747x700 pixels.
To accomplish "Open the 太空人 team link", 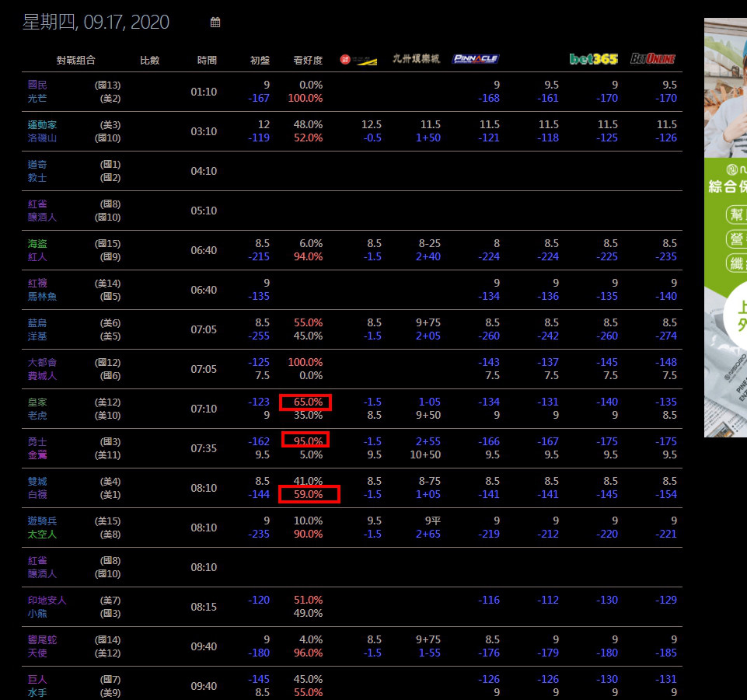I will [x=42, y=535].
